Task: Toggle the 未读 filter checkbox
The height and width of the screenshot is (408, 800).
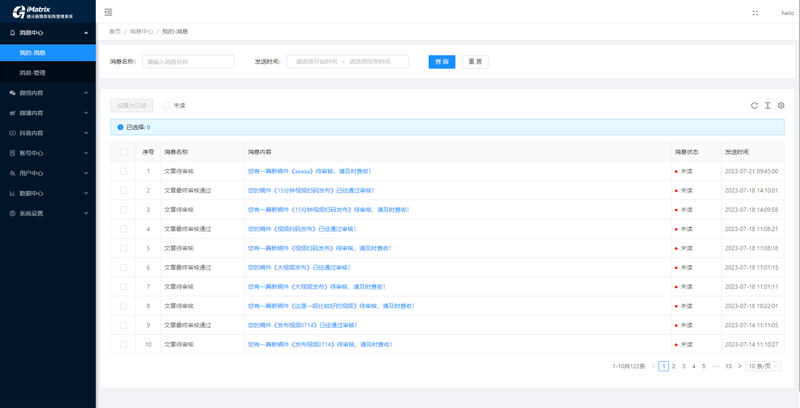Action: tap(167, 105)
